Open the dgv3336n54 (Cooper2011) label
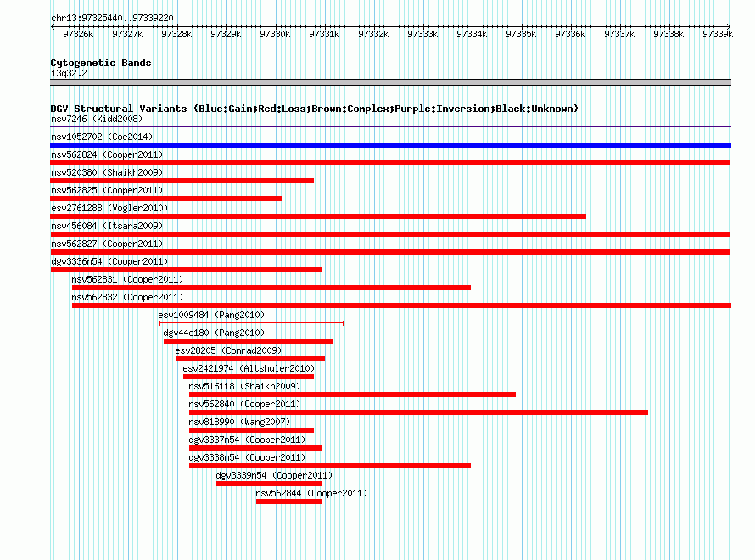 tap(109, 261)
